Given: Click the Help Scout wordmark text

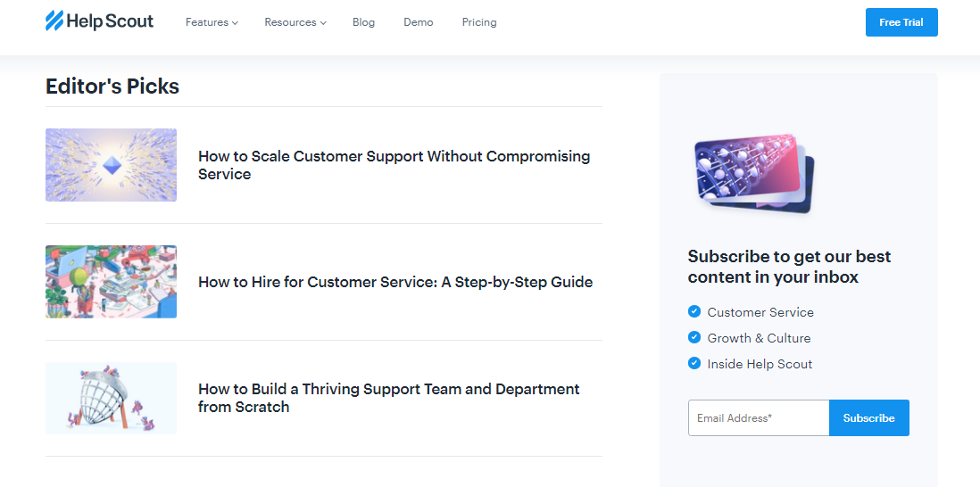Looking at the screenshot, I should (111, 21).
